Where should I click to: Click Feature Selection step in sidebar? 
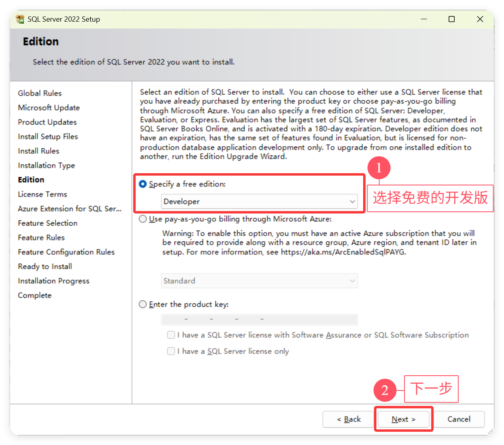[48, 223]
